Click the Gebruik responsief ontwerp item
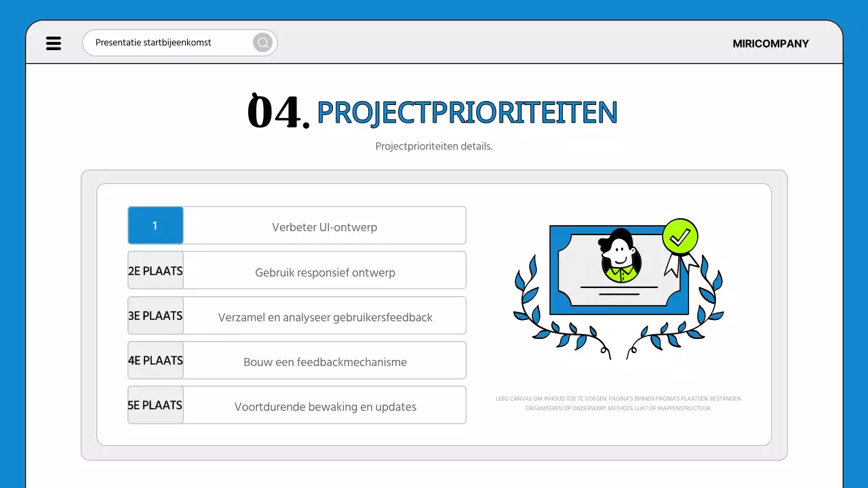The image size is (868, 488). coord(325,272)
